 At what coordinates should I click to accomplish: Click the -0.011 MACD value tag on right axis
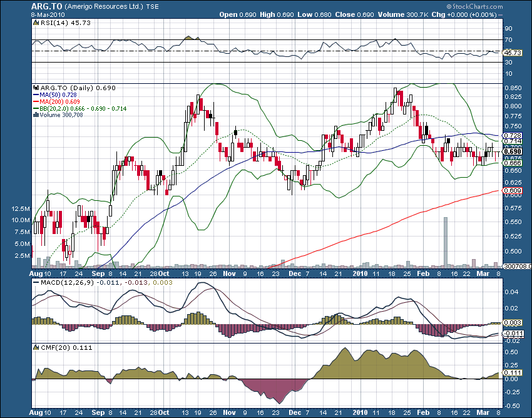coord(514,334)
